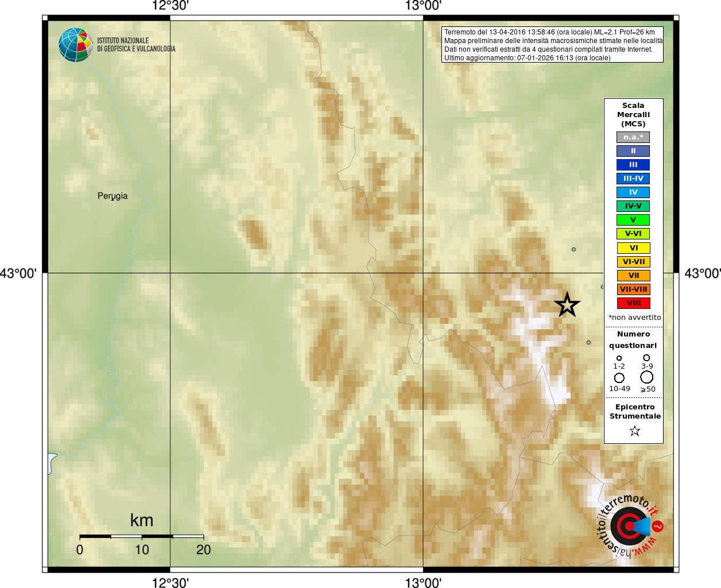The image size is (721, 588).
Task: Click the 'km' scale bar label
Action: 142,520
